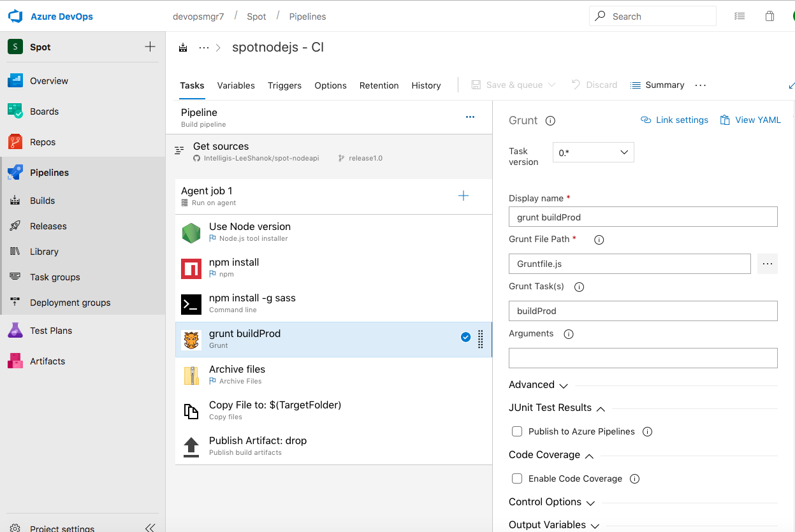Viewport: 795px width, 532px height.
Task: Click View YAML
Action: (x=750, y=120)
